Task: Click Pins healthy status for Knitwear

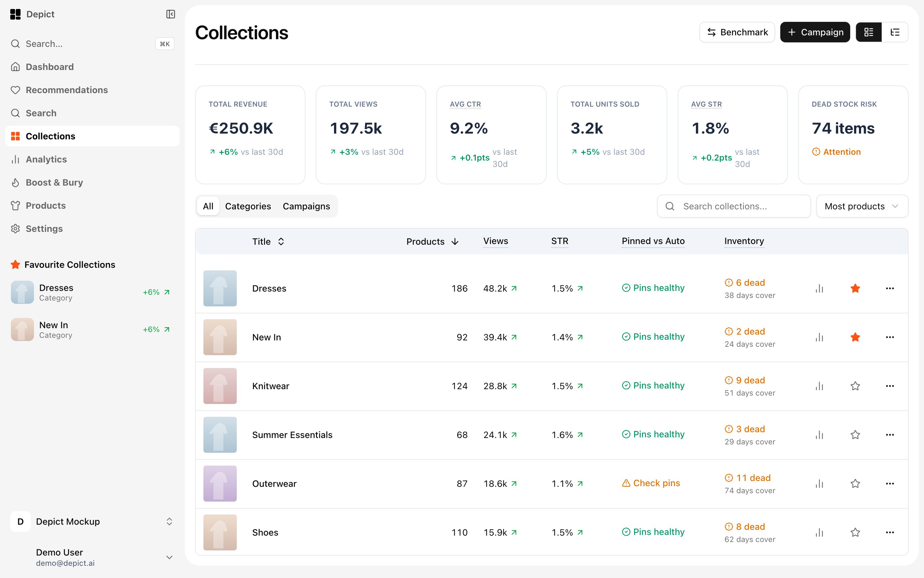Action: coord(653,385)
